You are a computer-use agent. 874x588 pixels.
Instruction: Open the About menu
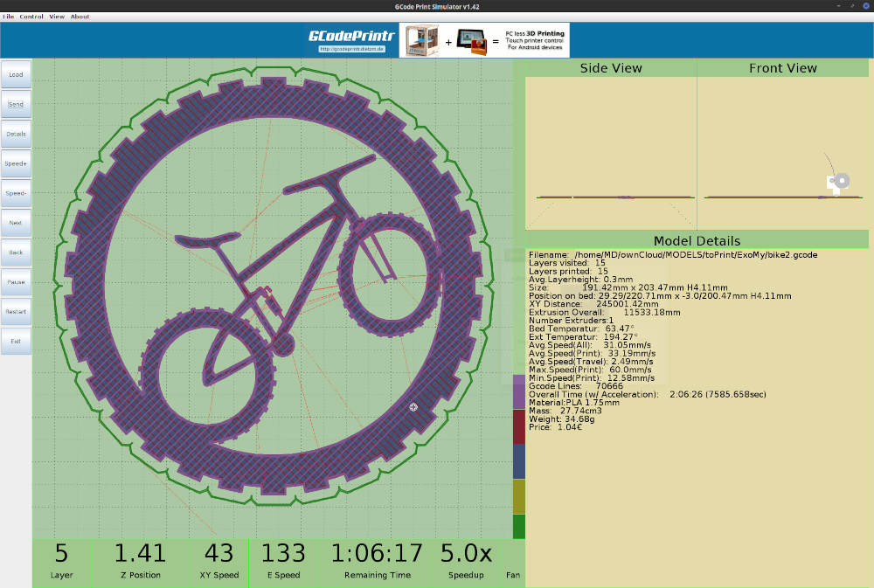pos(80,15)
